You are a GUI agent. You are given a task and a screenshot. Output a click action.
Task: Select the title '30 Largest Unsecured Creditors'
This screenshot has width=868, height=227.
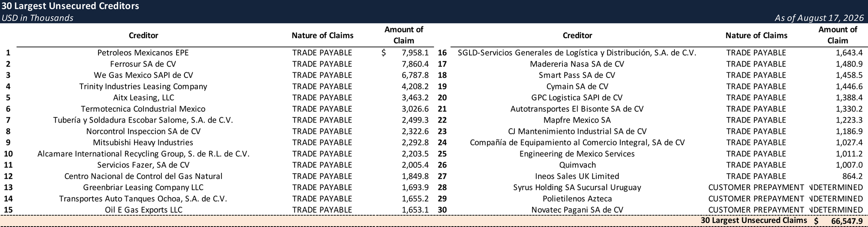pos(70,6)
